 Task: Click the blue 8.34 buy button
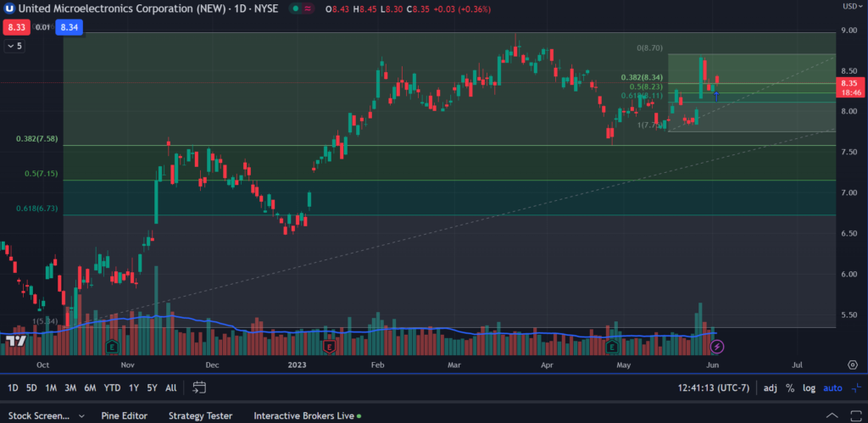click(x=70, y=28)
